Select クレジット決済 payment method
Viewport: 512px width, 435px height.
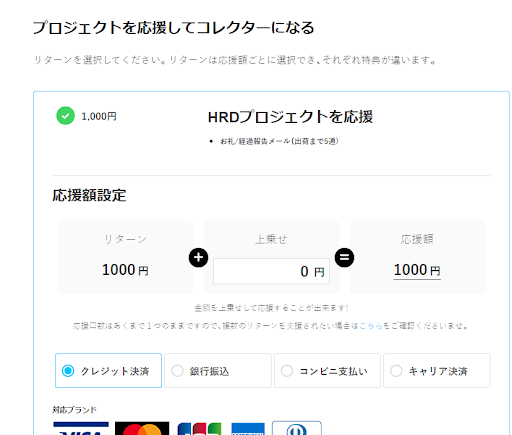coord(108,371)
